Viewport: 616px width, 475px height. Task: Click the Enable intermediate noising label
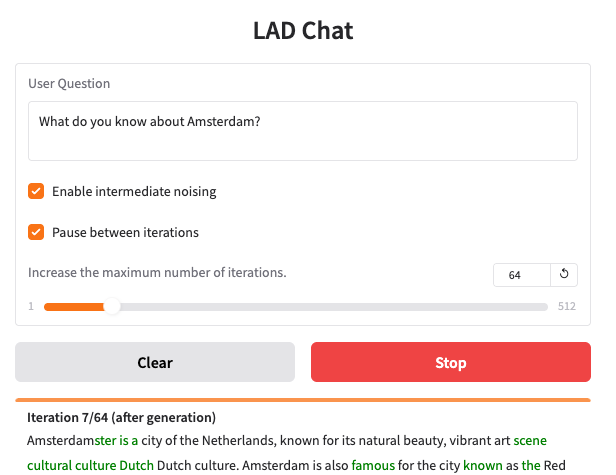click(x=134, y=191)
